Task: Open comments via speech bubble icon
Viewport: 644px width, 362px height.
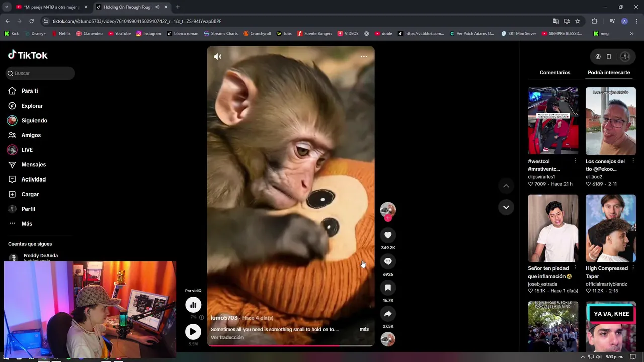Action: click(x=388, y=261)
